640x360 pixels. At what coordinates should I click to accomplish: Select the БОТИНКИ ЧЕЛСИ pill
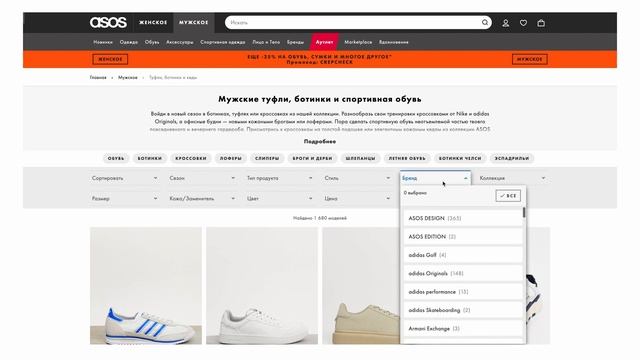pyautogui.click(x=460, y=158)
